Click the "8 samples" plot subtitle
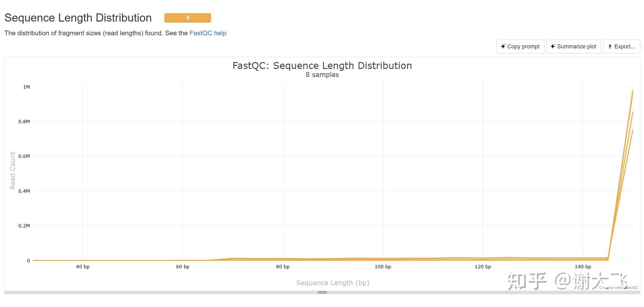 click(x=322, y=75)
